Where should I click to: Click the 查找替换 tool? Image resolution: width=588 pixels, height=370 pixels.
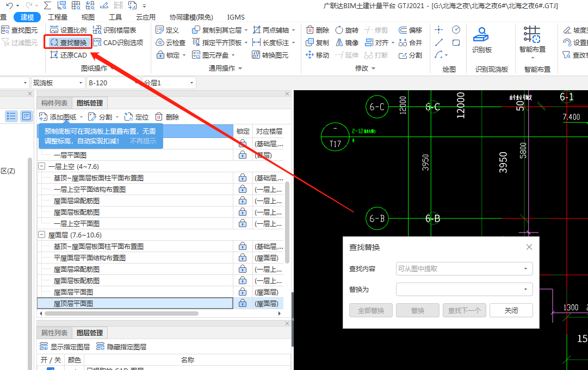(68, 42)
